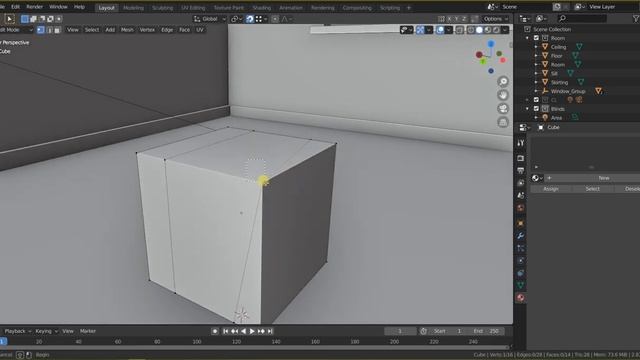Click the Start frame field
640x360 pixels.
pyautogui.click(x=448, y=331)
